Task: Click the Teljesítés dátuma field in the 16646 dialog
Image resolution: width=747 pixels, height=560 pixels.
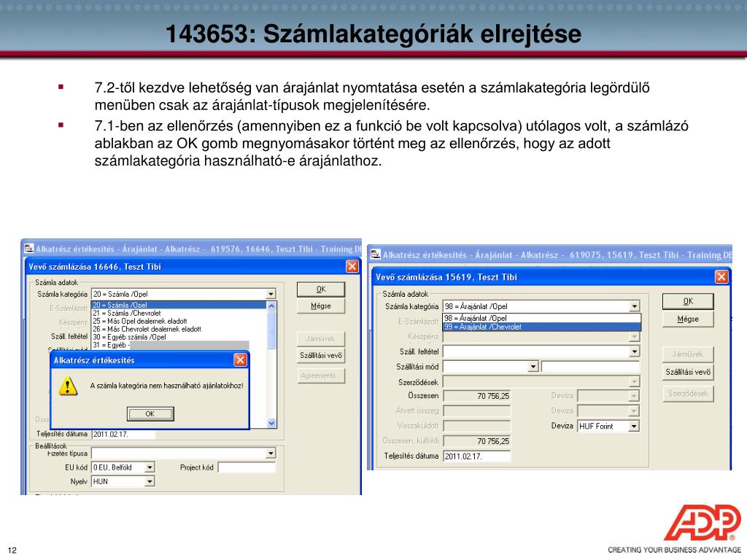Action: [123, 435]
